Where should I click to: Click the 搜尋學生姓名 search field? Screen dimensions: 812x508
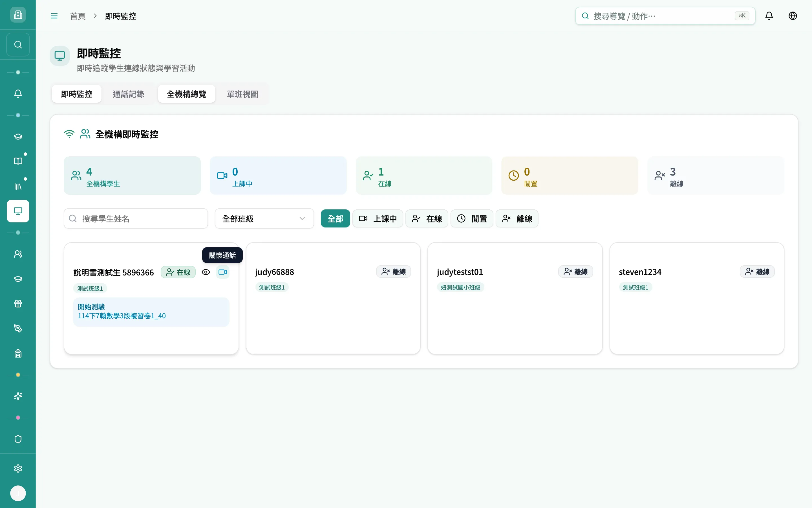(136, 219)
